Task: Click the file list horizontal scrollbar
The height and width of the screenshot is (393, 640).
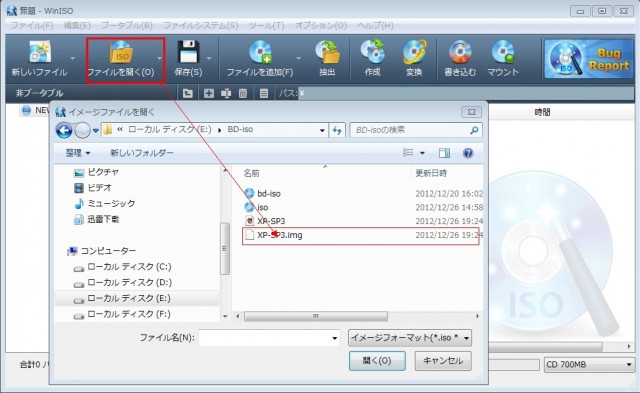Action: click(x=316, y=316)
